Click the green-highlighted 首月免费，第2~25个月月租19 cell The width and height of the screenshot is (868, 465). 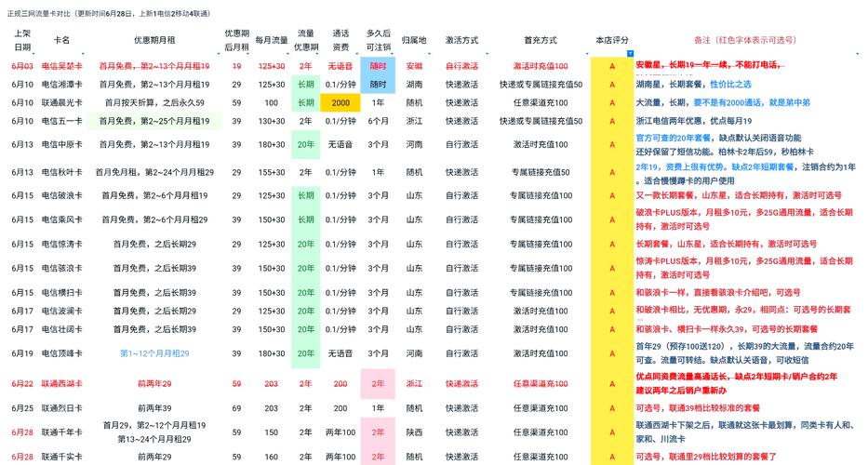tap(154, 121)
